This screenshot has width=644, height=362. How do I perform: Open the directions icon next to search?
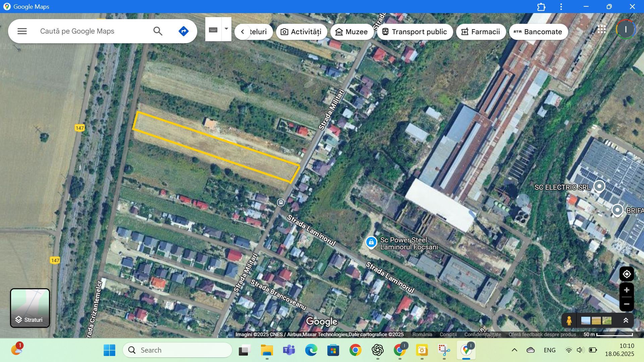click(183, 31)
